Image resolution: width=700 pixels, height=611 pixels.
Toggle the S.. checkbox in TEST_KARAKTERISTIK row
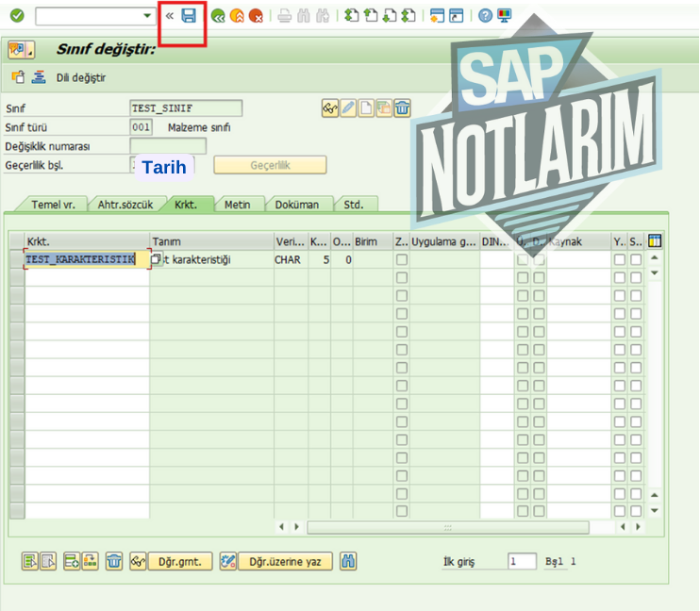point(636,259)
